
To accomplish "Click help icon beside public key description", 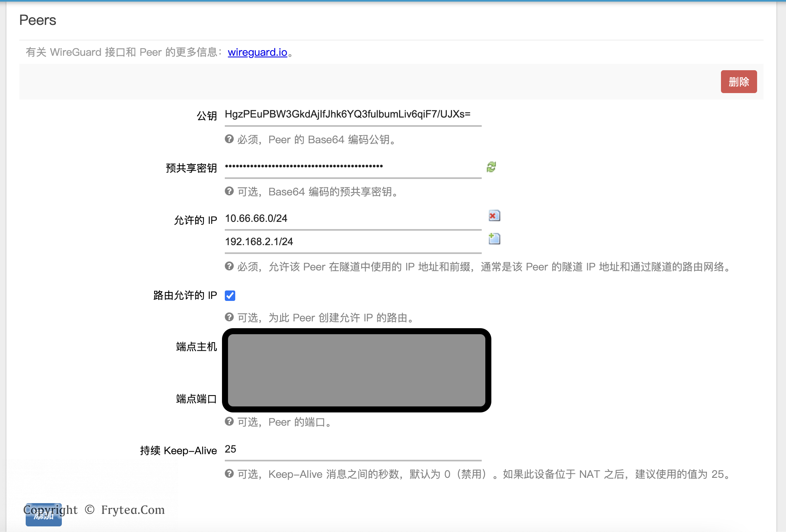I will 229,139.
